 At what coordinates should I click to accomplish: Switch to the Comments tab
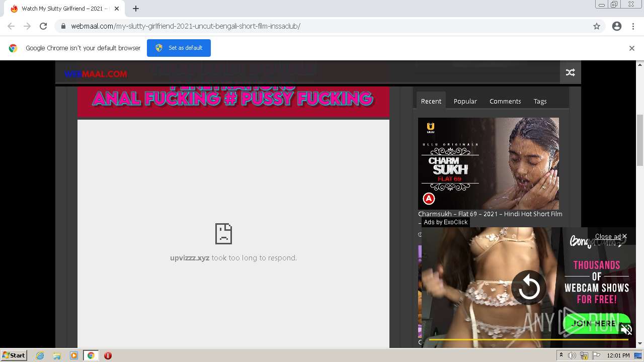pyautogui.click(x=505, y=101)
